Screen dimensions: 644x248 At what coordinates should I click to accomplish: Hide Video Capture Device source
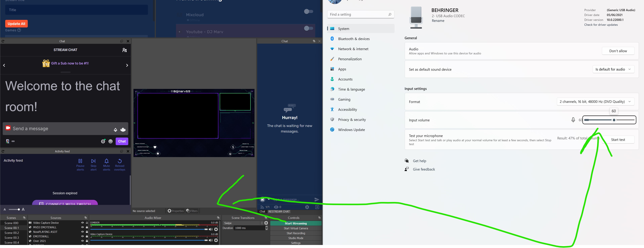[82, 223]
